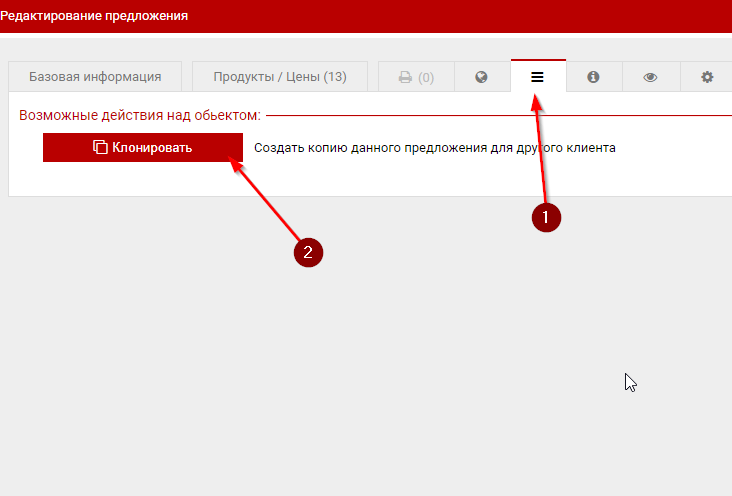
Task: Open the gear settings tab
Action: click(x=707, y=77)
